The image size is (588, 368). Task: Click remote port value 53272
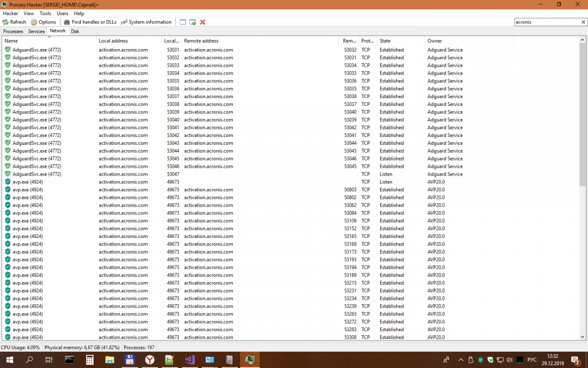pyautogui.click(x=350, y=322)
